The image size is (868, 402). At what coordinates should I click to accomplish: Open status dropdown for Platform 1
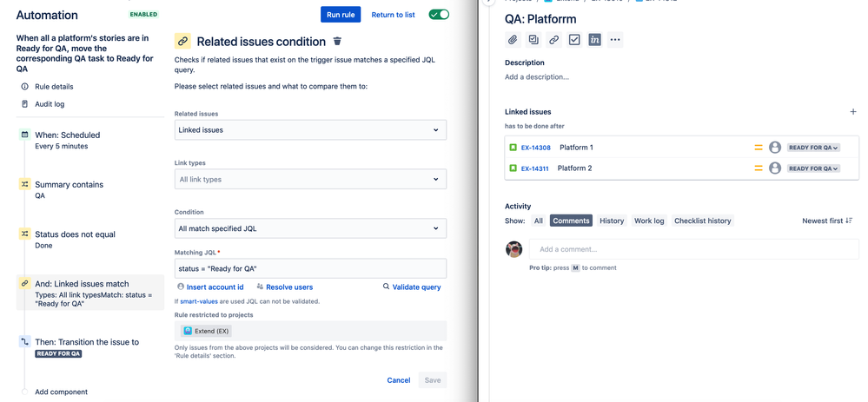813,148
